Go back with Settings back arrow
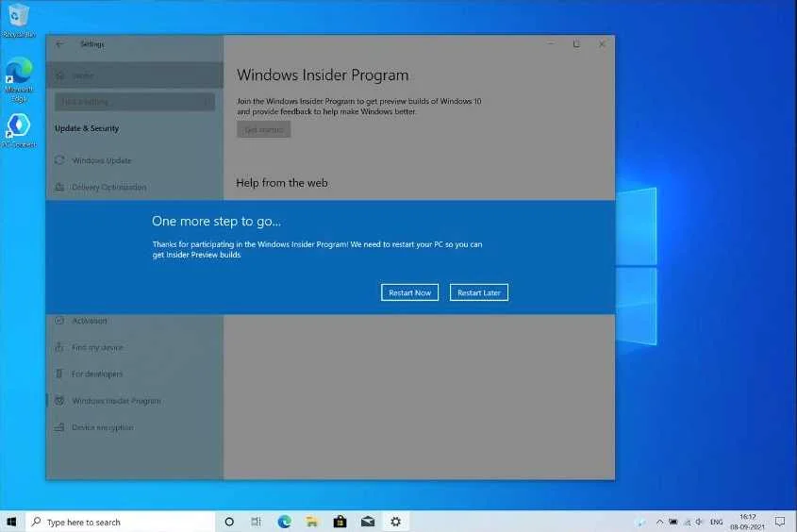This screenshot has height=532, width=797. [x=59, y=44]
